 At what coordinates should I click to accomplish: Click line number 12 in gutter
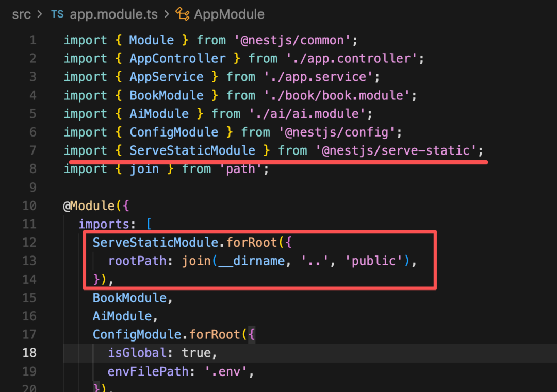[x=29, y=243]
